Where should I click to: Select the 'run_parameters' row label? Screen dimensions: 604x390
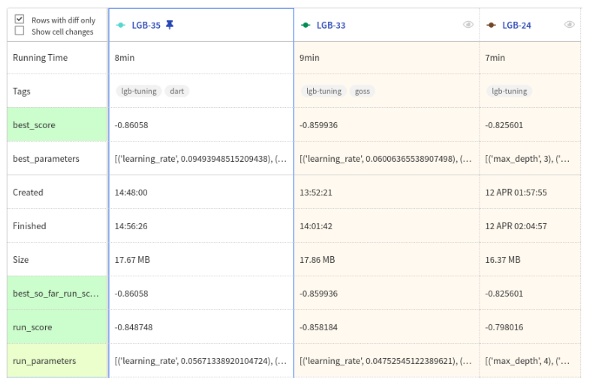[44, 361]
